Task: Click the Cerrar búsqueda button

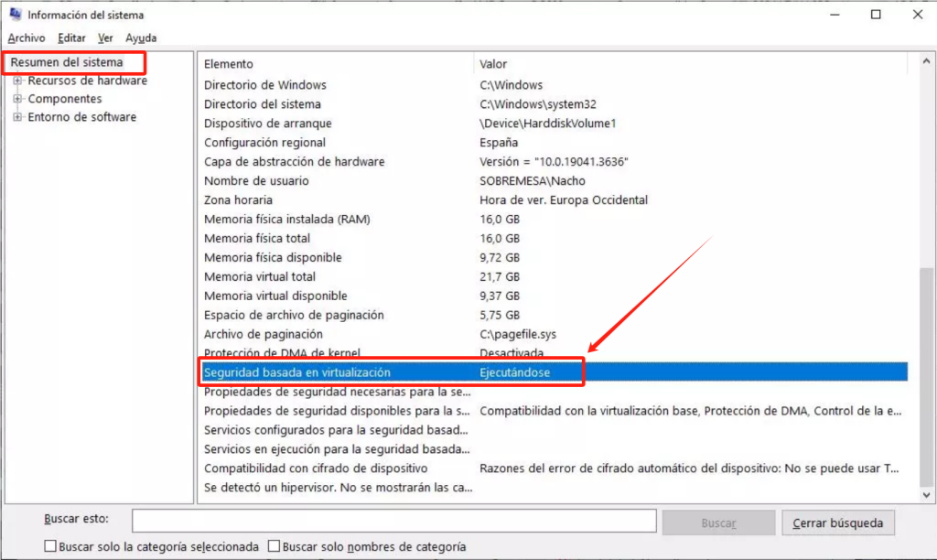Action: click(x=837, y=522)
